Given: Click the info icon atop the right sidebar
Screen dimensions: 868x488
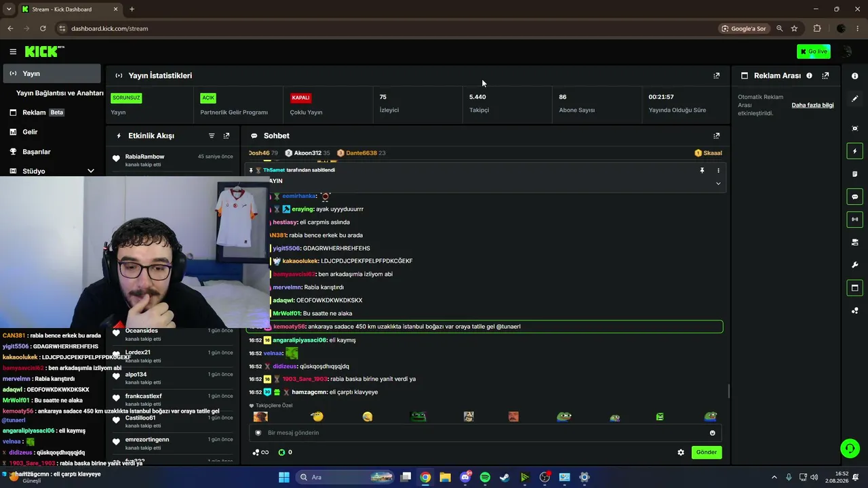Looking at the screenshot, I should pyautogui.click(x=854, y=76).
